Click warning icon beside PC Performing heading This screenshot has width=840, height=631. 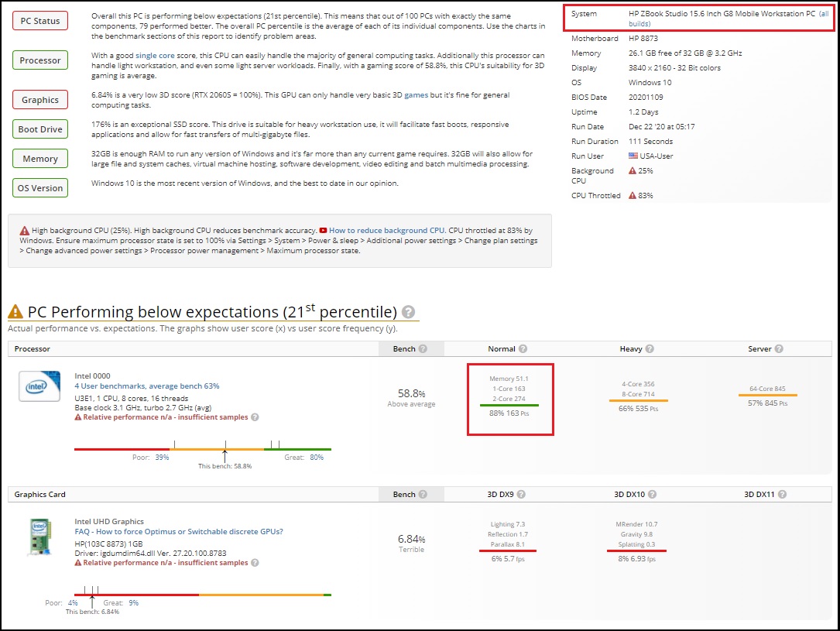pyautogui.click(x=15, y=311)
